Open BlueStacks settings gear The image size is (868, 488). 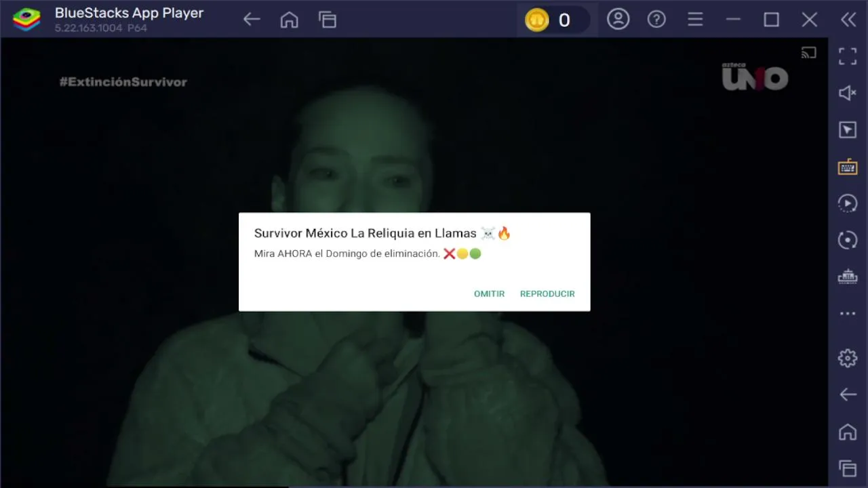pos(848,358)
